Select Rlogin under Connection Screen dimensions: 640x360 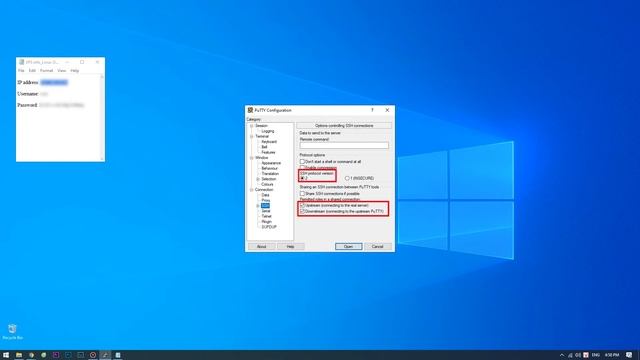[x=267, y=221]
